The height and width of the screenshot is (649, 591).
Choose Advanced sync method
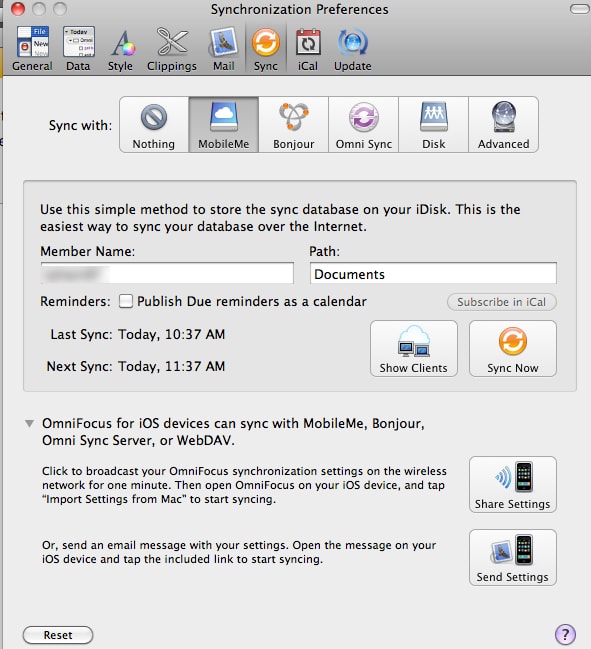504,125
